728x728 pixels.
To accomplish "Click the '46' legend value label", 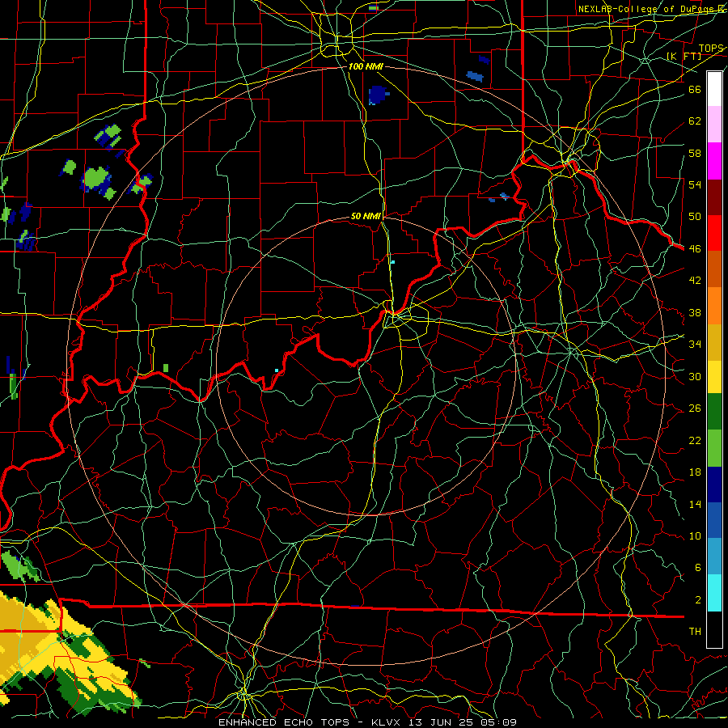I will coord(695,248).
